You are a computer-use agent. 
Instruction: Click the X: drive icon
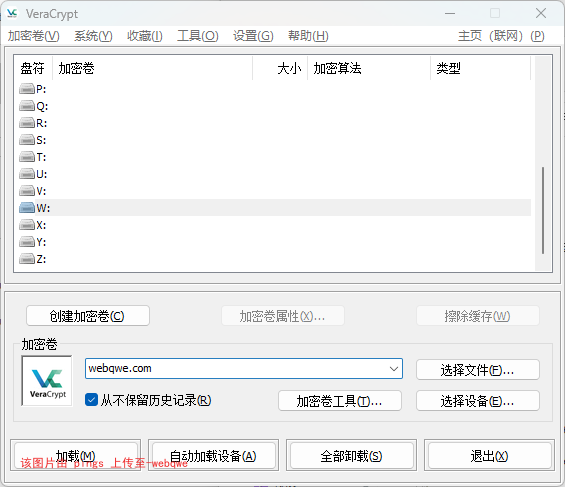pos(27,225)
